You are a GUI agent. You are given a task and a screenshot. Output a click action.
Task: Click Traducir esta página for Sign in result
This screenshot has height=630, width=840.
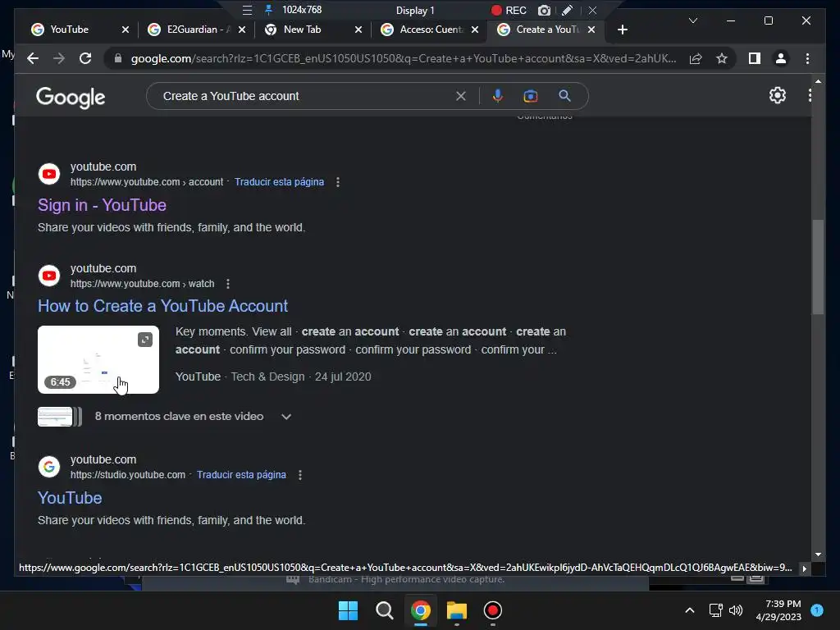tap(279, 182)
